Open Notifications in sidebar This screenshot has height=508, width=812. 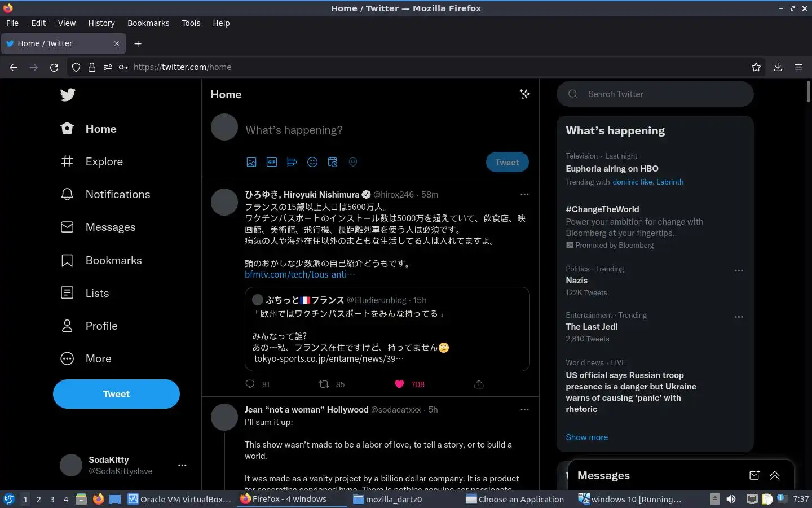point(105,194)
